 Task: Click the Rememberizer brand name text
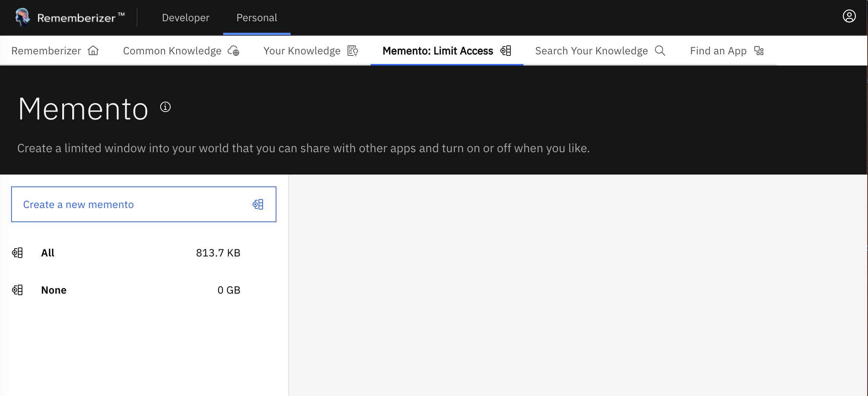pyautogui.click(x=76, y=18)
